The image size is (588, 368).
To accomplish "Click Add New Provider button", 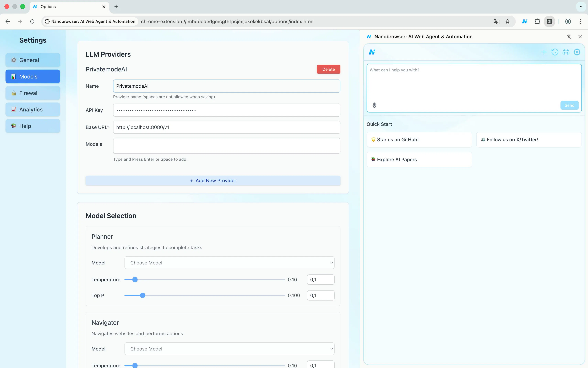I will point(213,181).
